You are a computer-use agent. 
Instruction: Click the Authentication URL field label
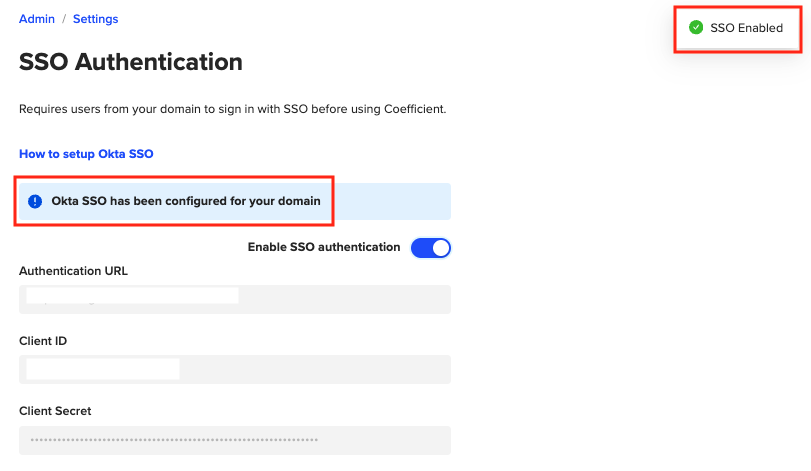coord(73,271)
